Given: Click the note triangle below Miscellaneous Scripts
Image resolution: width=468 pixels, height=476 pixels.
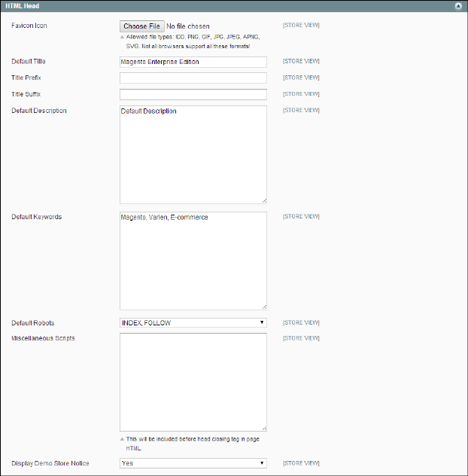Looking at the screenshot, I should pos(123,439).
